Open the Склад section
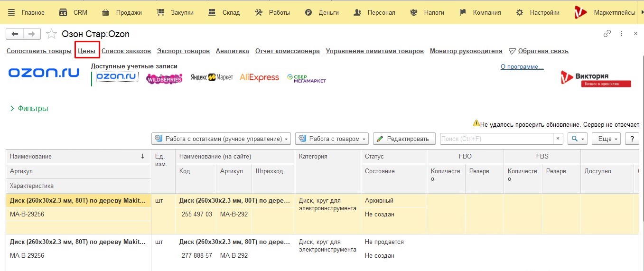This screenshot has width=644, height=271. [x=224, y=12]
